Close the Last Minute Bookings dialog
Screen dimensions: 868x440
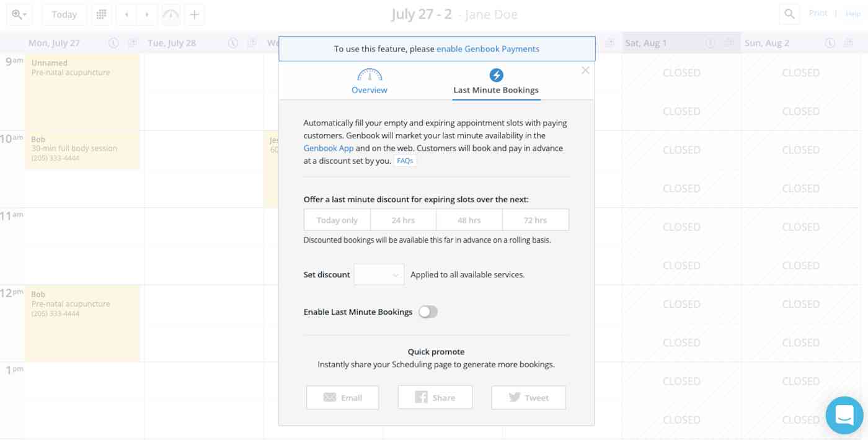(585, 71)
